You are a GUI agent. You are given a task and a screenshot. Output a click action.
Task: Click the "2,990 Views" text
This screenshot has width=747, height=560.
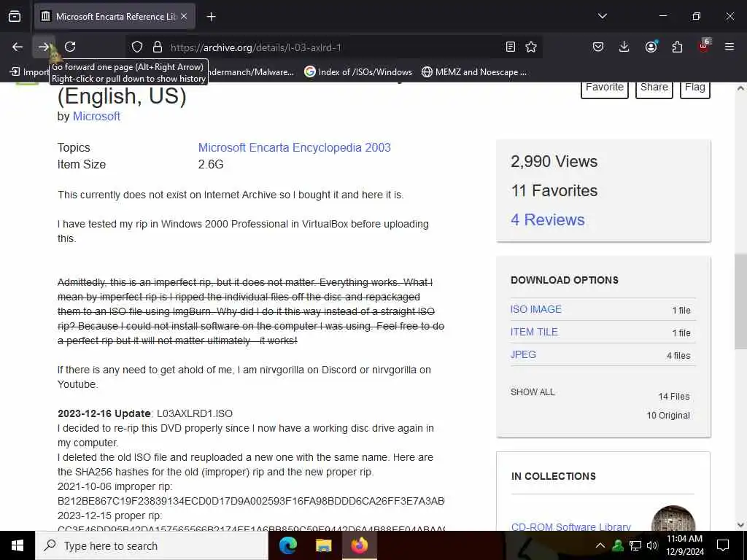click(554, 161)
